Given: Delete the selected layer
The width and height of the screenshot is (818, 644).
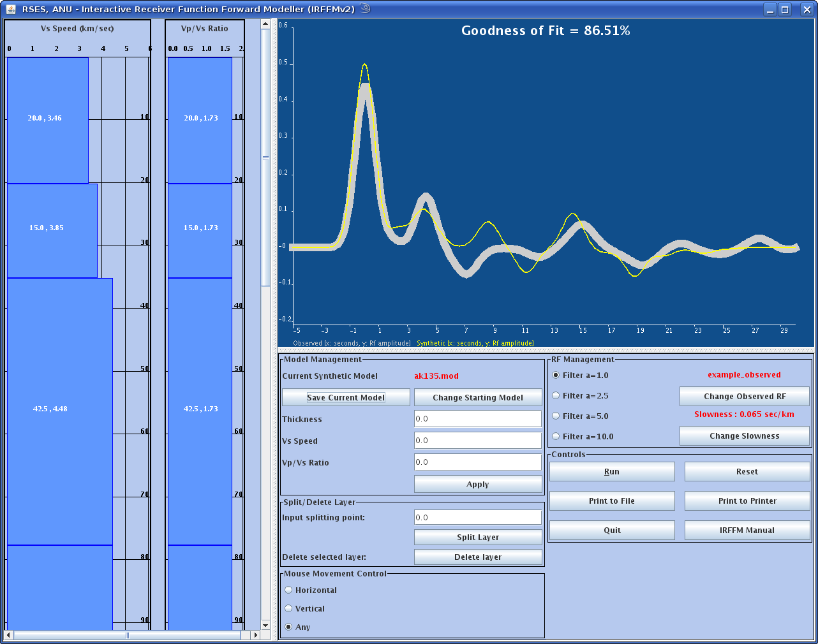Looking at the screenshot, I should click(x=478, y=557).
